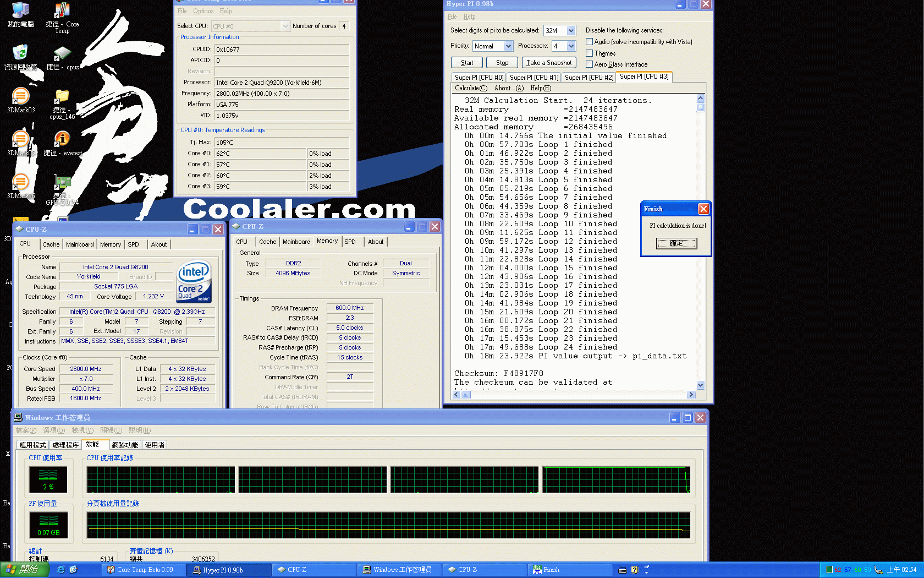Click the vertical scrollbar up arrow in Super PI

coord(700,98)
